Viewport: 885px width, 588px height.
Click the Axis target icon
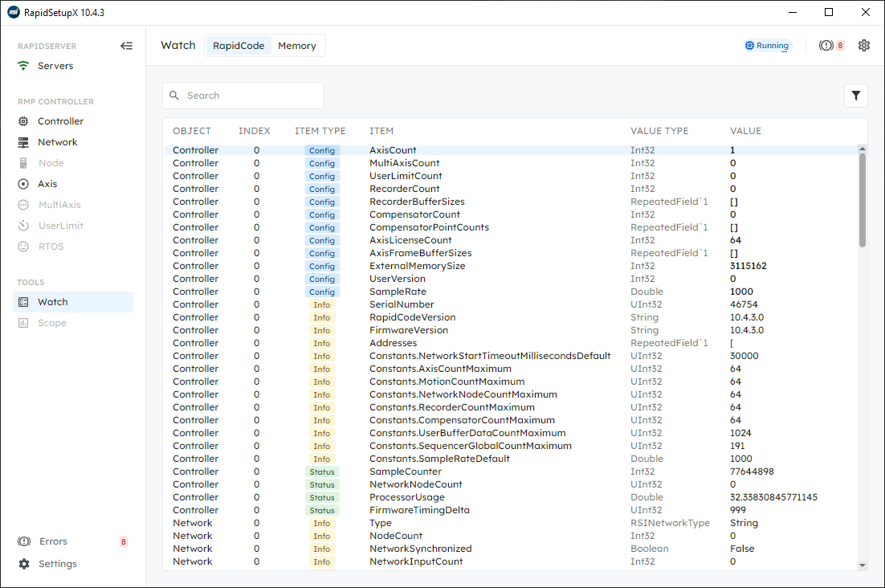(x=23, y=184)
